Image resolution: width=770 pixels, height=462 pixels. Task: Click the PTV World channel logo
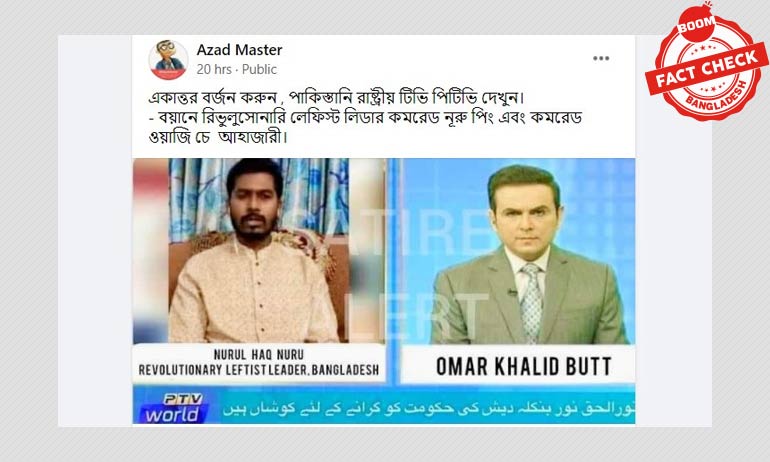point(173,407)
